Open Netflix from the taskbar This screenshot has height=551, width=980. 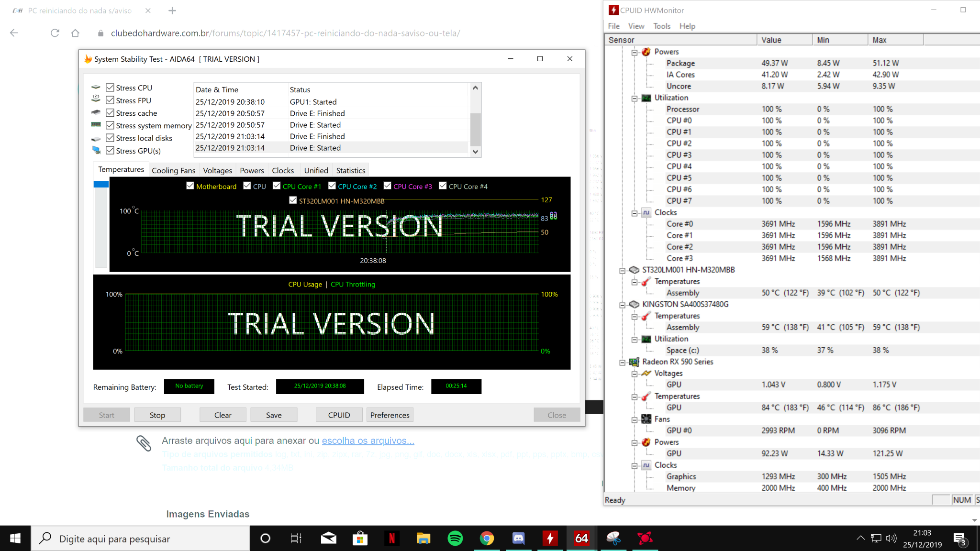(392, 539)
